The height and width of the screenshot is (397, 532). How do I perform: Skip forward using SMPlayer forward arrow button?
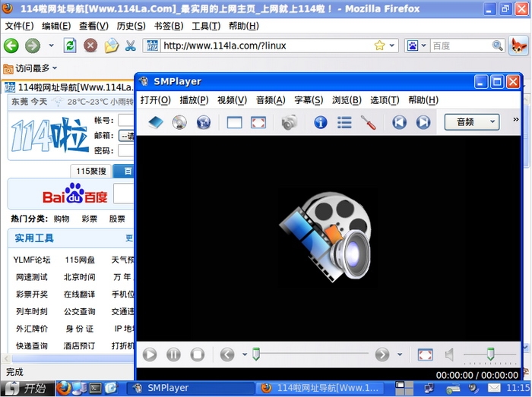(382, 354)
